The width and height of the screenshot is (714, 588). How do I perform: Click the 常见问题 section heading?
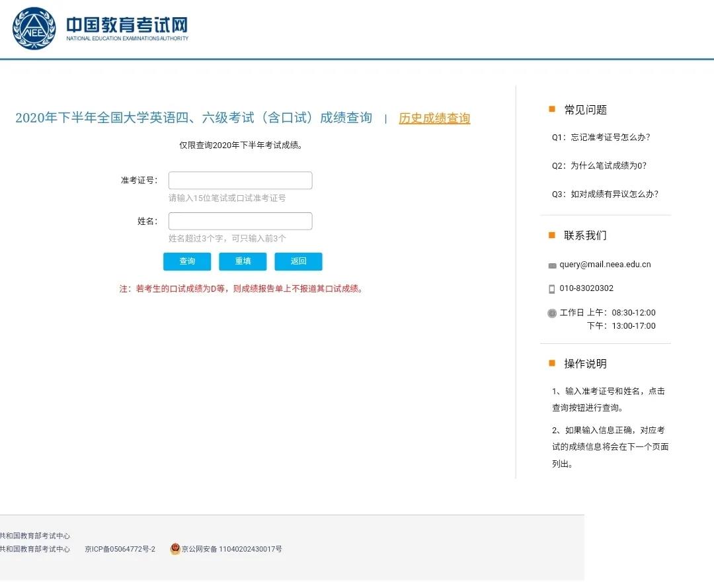586,110
